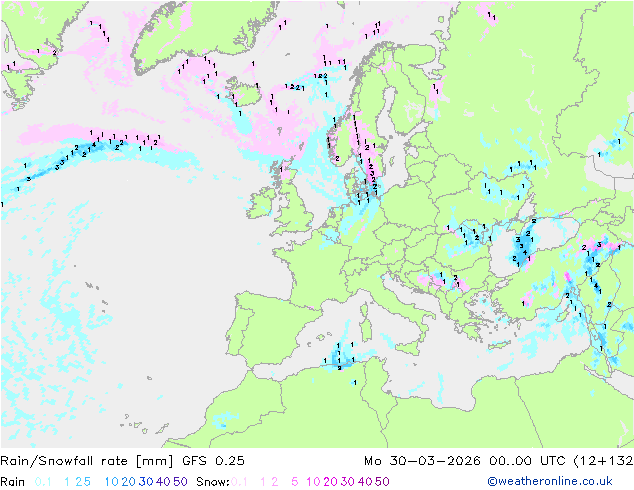Click the "GFS 0.25" model label

point(213,461)
